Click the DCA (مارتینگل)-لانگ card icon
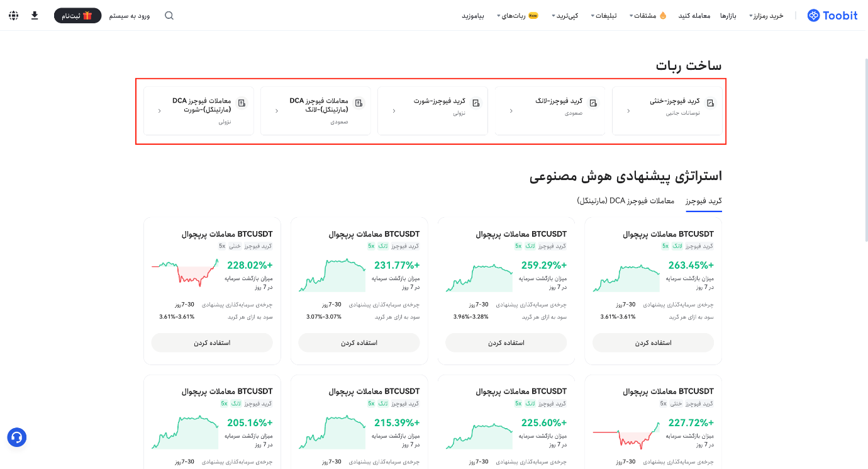This screenshot has height=469, width=868. pos(359,103)
